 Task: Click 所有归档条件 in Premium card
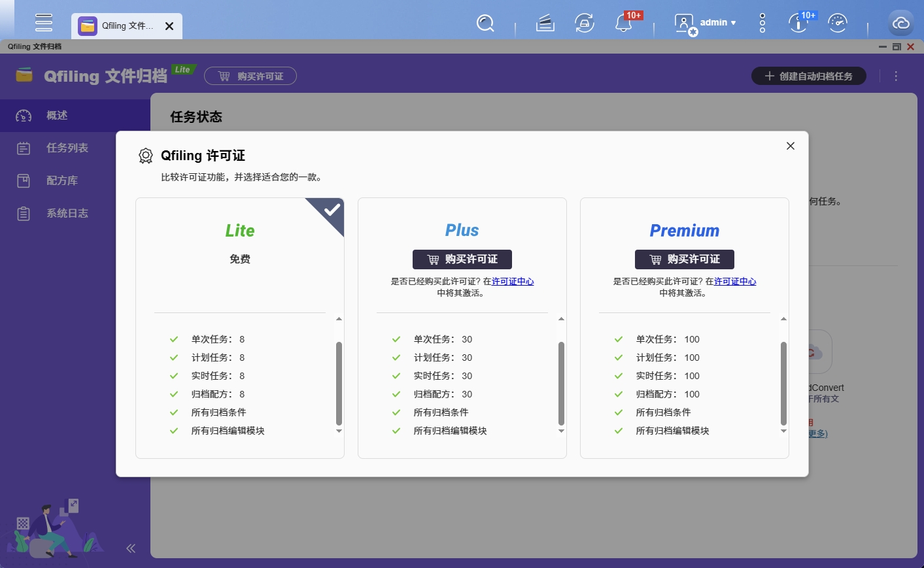[663, 412]
